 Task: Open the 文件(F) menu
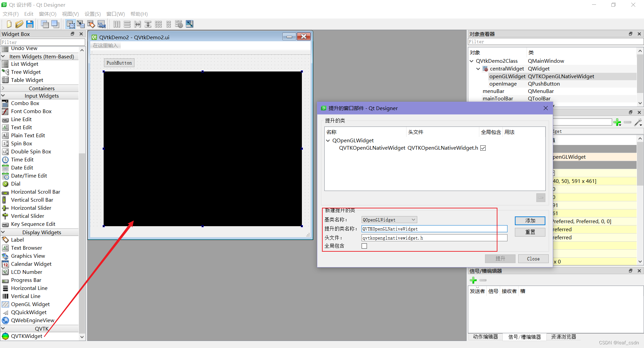click(11, 14)
